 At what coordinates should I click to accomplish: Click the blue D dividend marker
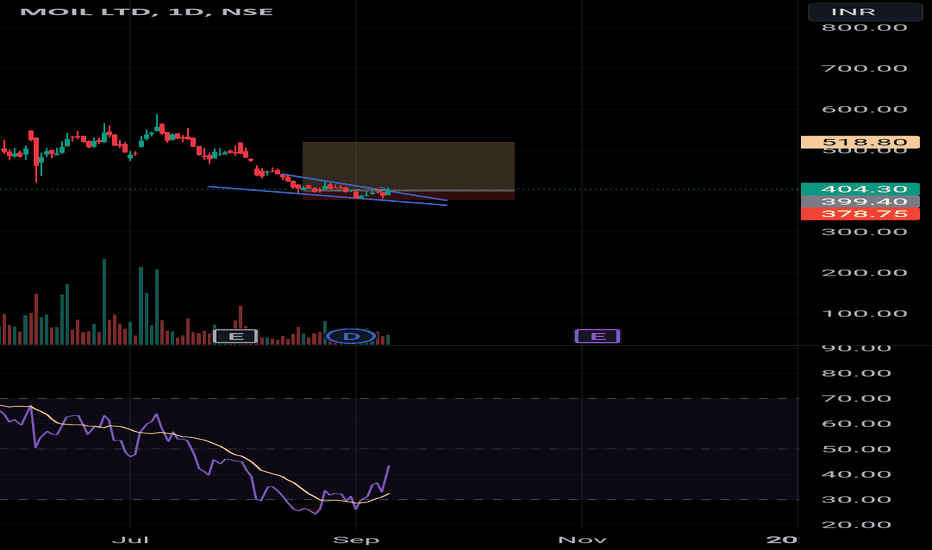pyautogui.click(x=351, y=337)
